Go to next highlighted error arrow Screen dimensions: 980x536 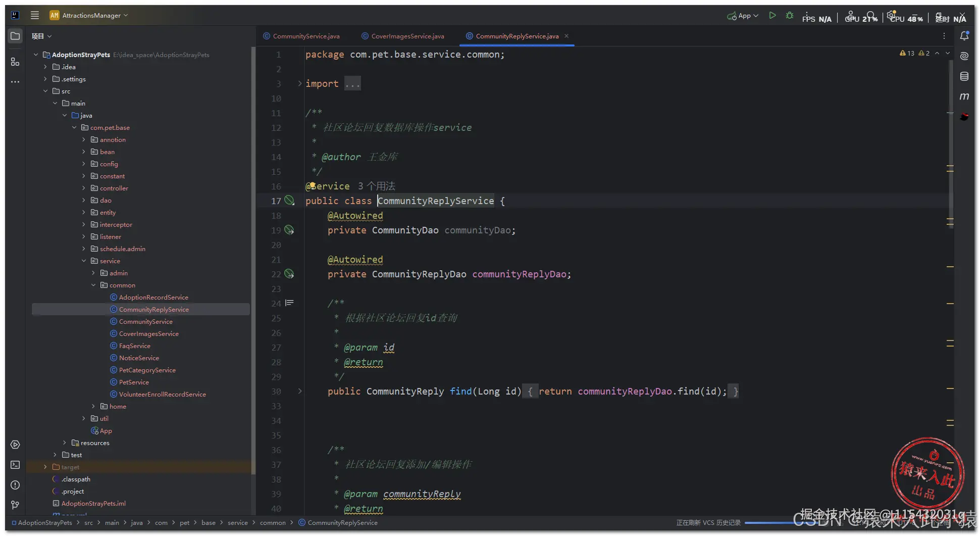[x=948, y=53]
